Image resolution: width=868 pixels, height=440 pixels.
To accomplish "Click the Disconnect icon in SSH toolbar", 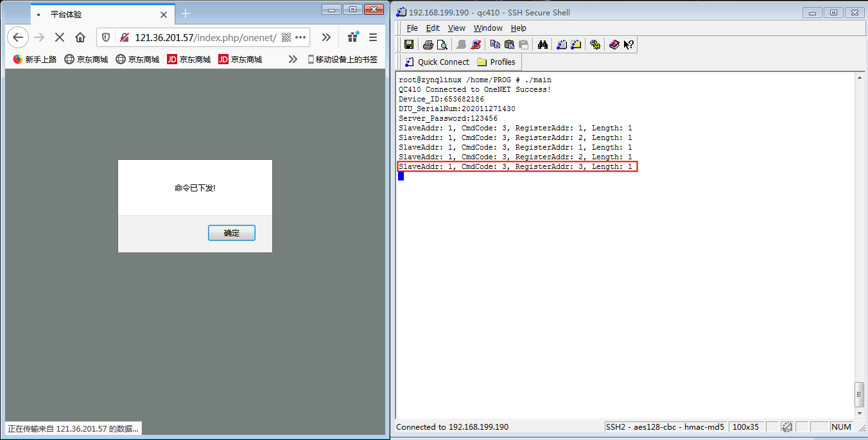I will coord(476,44).
